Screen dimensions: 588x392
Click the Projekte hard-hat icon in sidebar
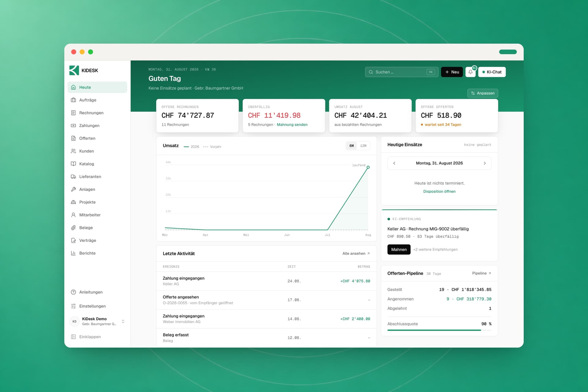click(73, 202)
